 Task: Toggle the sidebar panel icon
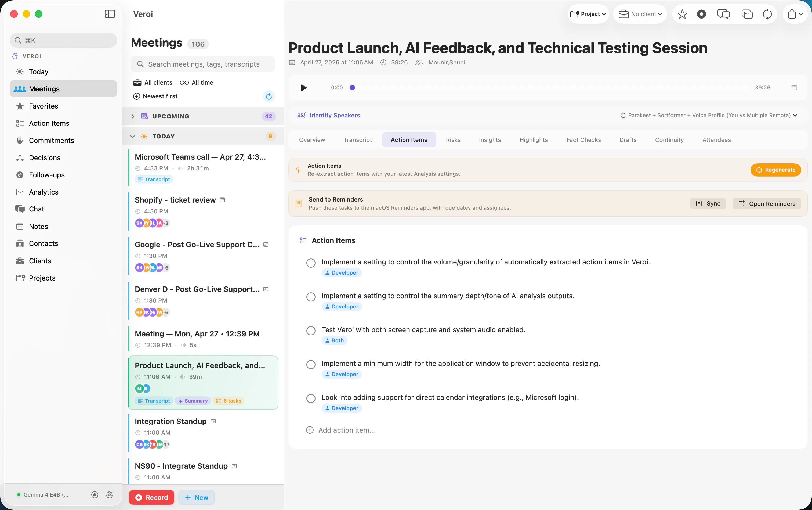[x=110, y=14]
